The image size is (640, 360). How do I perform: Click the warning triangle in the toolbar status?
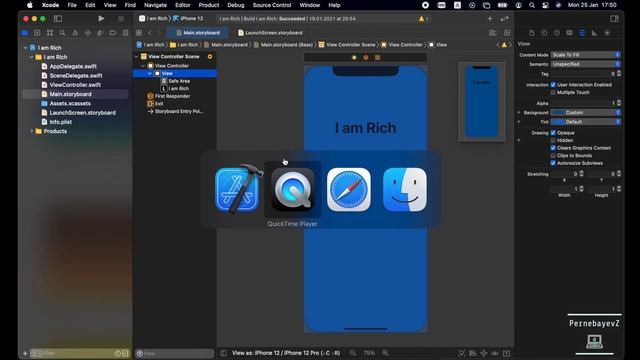(421, 19)
